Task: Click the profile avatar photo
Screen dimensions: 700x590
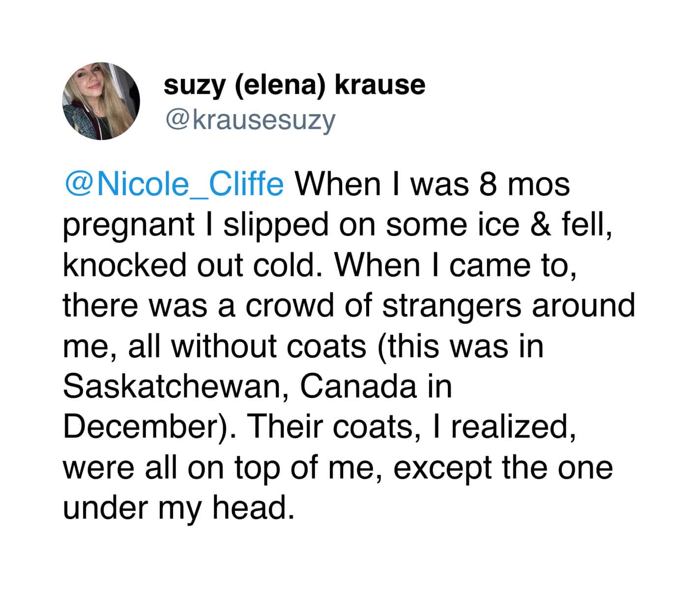Action: (x=101, y=101)
